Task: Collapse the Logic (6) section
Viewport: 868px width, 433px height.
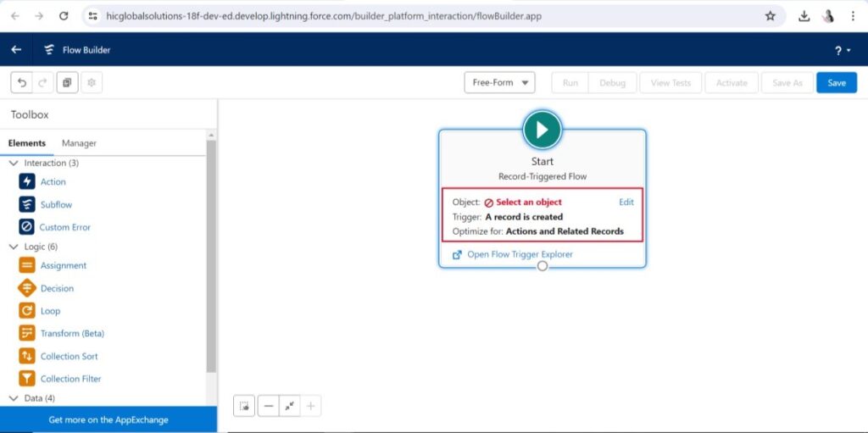Action: (x=14, y=247)
